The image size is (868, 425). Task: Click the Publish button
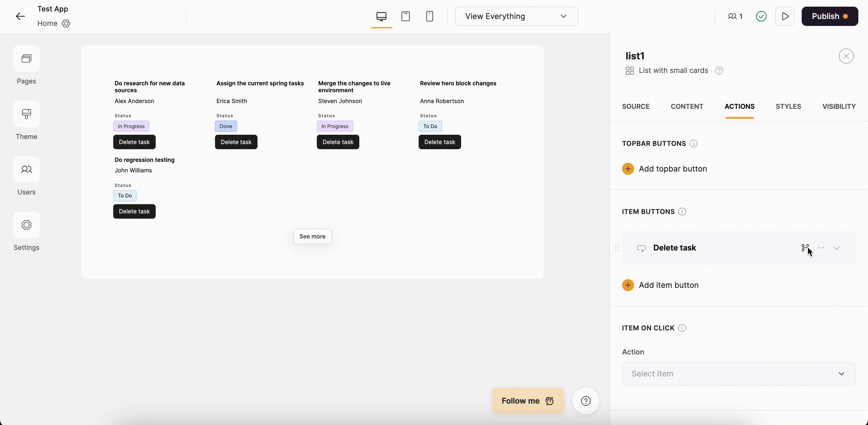(x=830, y=16)
